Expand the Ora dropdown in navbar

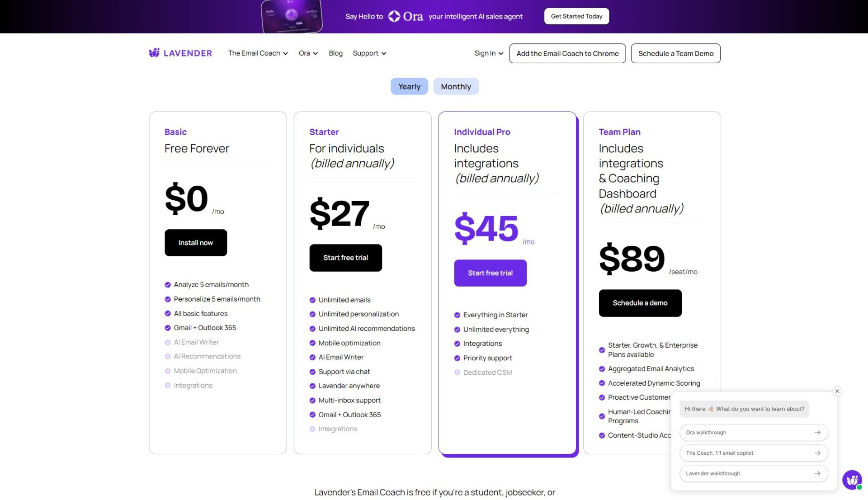308,53
